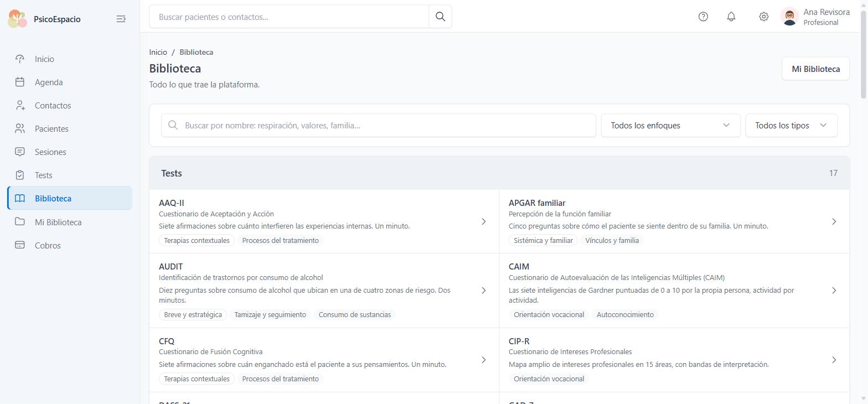Click the Breve y estratégica tag under AUDIT
This screenshot has height=404, width=868.
193,314
